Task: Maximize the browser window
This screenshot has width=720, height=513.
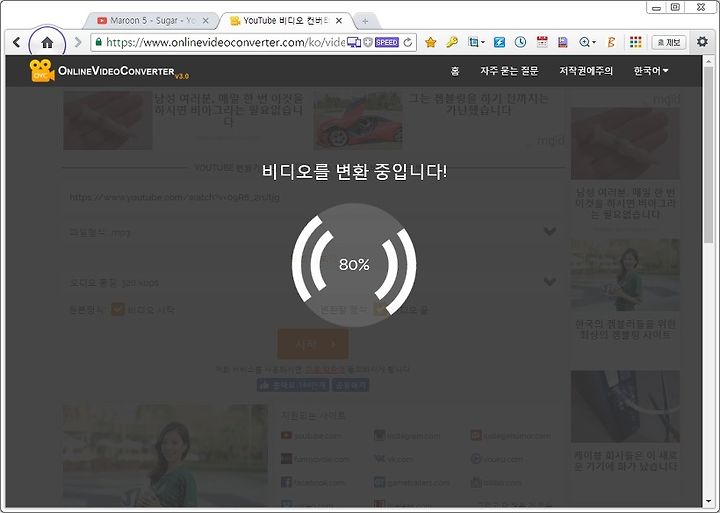Action: click(675, 7)
